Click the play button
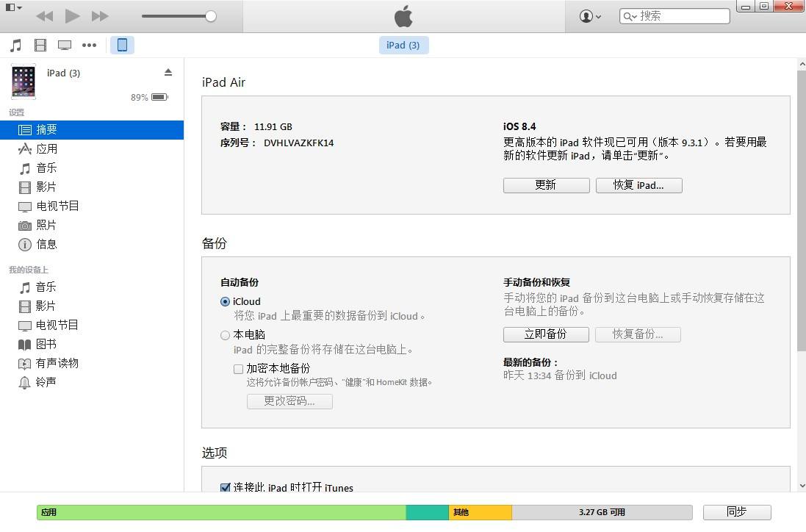 tap(73, 16)
